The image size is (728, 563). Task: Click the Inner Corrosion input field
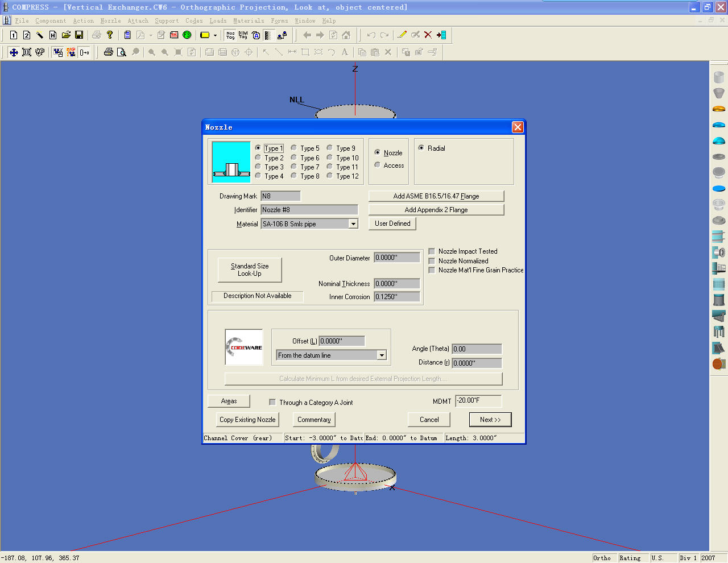coord(397,297)
